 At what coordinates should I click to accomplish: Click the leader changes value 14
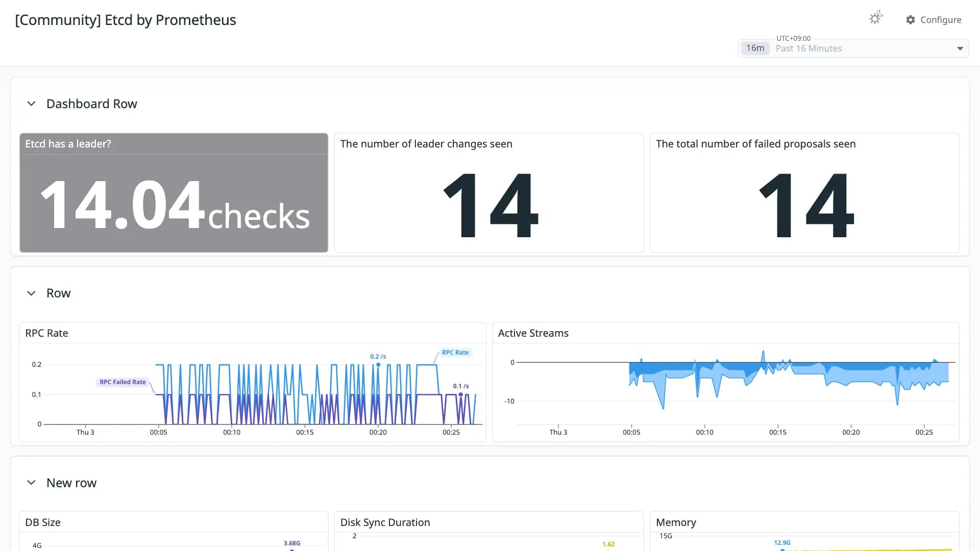(490, 205)
